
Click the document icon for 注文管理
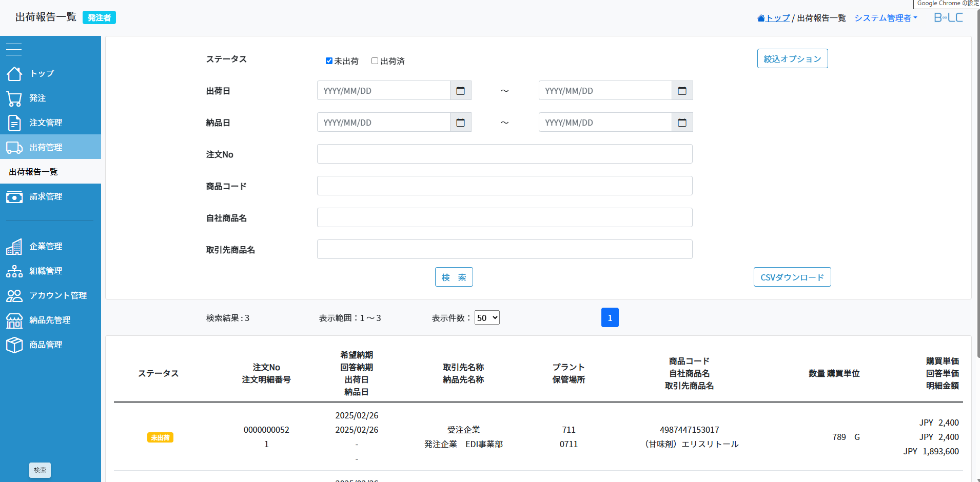point(14,123)
